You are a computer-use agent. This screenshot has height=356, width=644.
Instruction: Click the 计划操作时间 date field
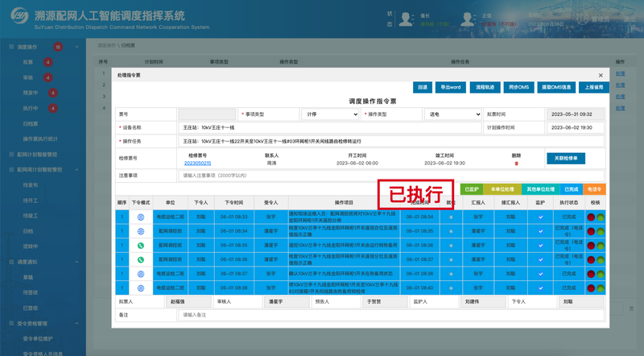pyautogui.click(x=576, y=128)
